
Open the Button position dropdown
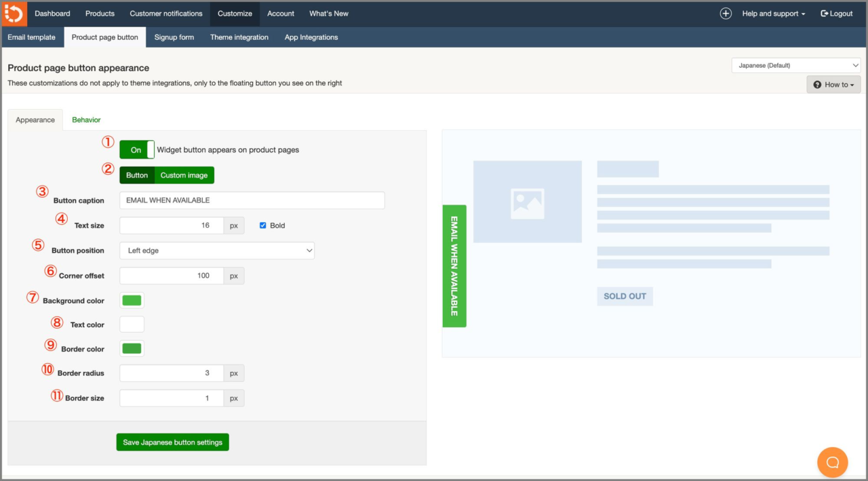click(x=217, y=251)
